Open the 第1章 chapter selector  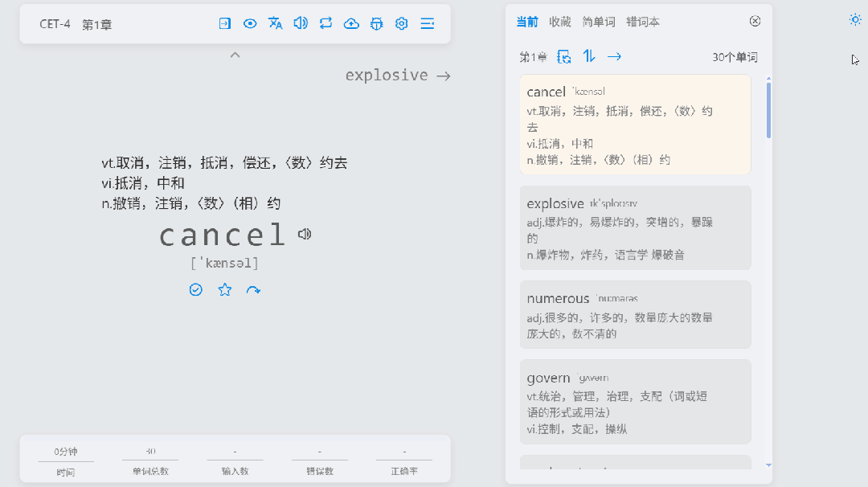[x=536, y=56]
